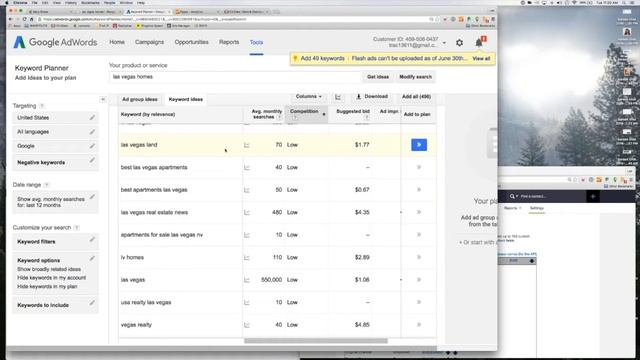Edit Negative keywords setting
640x360 pixels.
pos(92,160)
